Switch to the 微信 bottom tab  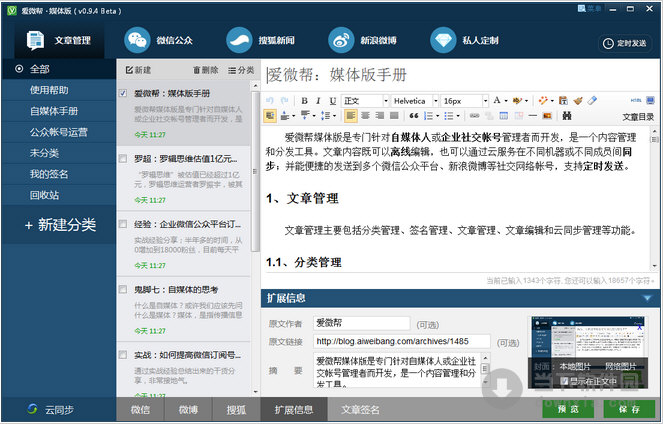pos(140,410)
